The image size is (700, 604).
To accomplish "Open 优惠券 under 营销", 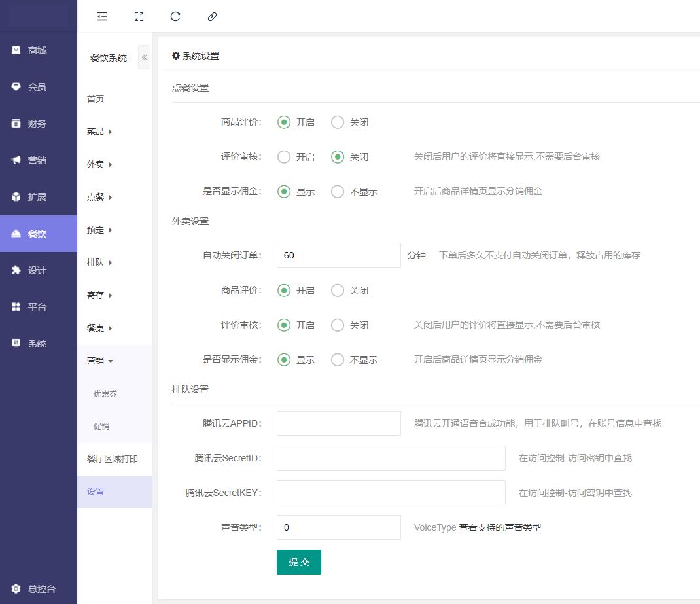I will point(105,394).
